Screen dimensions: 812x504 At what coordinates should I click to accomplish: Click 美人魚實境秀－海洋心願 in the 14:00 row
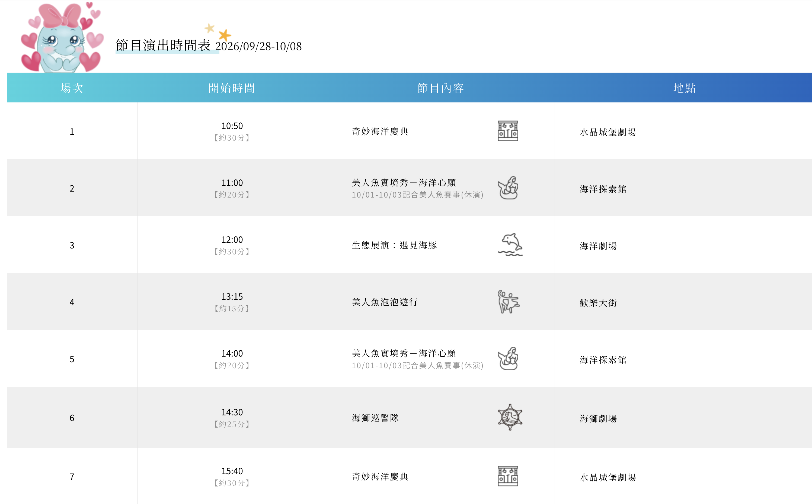pos(404,353)
